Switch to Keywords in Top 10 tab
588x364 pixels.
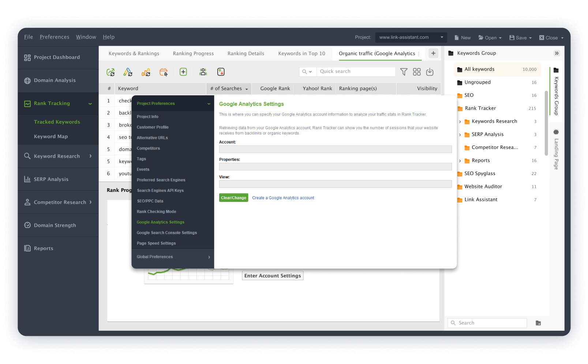tap(302, 53)
